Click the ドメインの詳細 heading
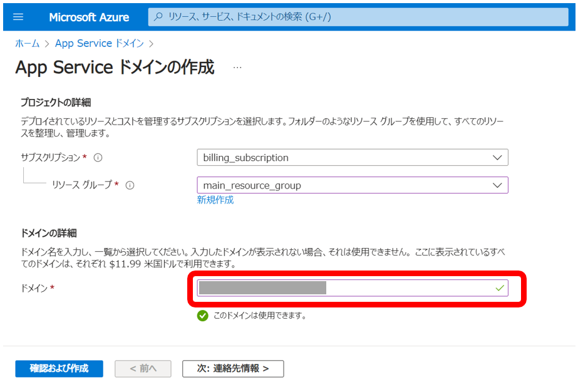 [x=49, y=233]
